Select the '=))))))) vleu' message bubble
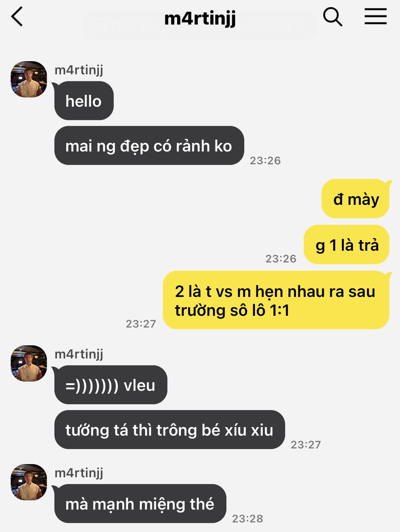Screen dimensions: 400x532 point(111,385)
